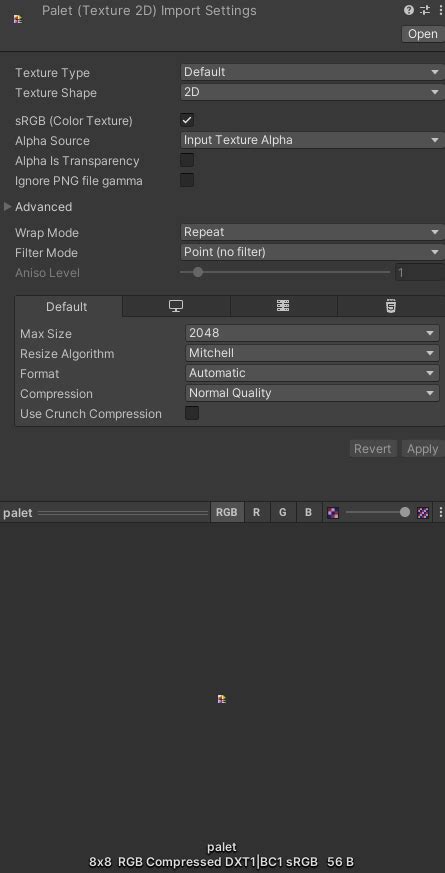The width and height of the screenshot is (445, 873).
Task: Click the palet preview title bar
Action: pos(106,513)
